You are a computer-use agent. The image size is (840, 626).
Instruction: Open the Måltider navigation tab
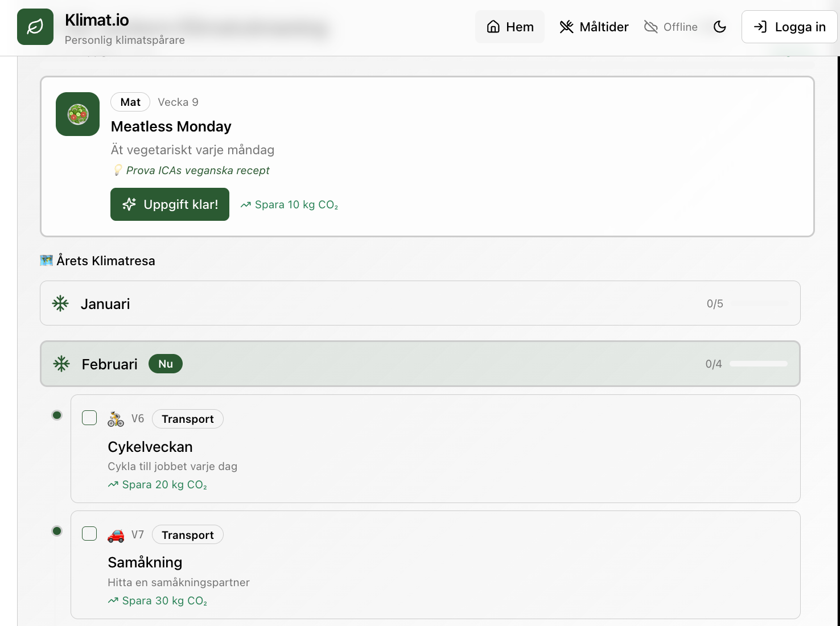coord(594,27)
